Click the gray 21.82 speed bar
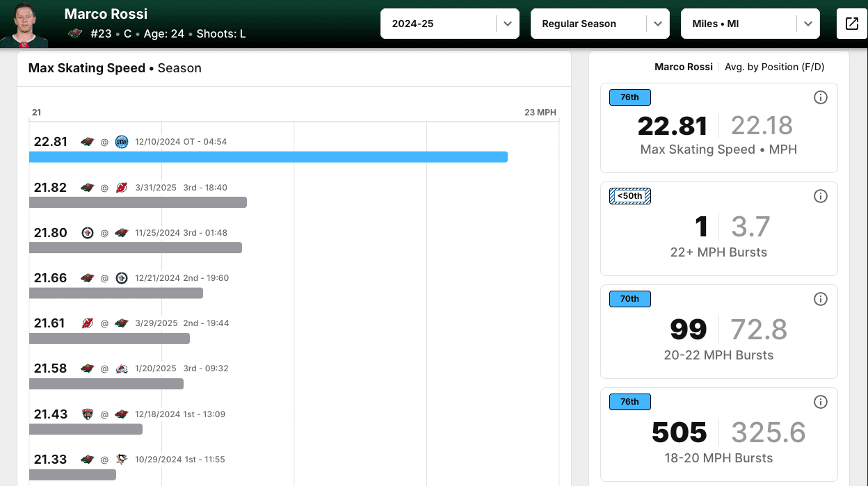Viewport: 868px width, 486px height. click(x=138, y=202)
